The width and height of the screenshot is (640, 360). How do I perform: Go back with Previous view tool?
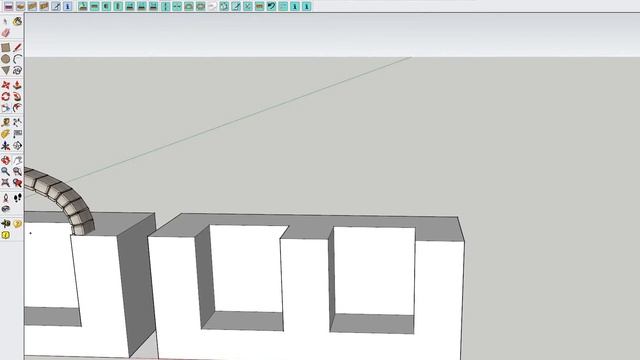17,183
